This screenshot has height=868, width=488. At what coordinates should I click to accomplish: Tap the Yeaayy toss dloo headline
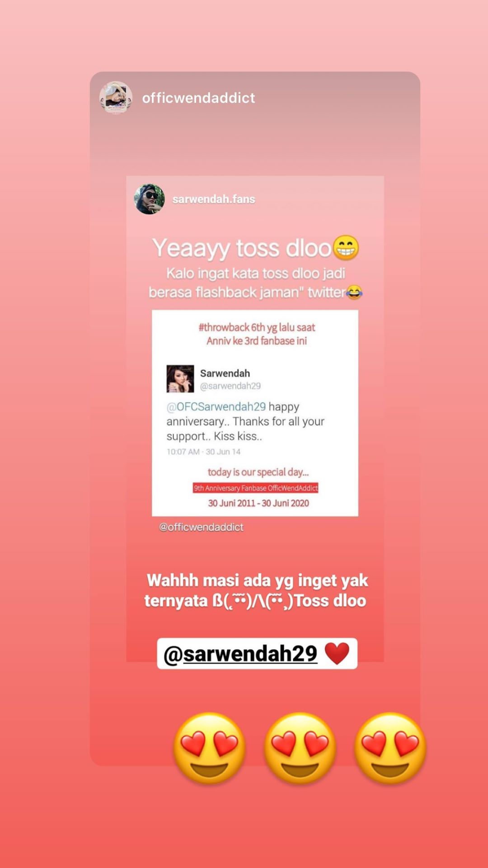point(242,248)
